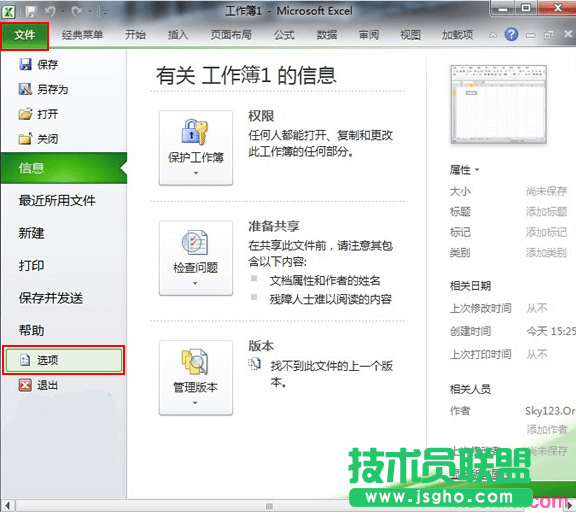Click the workbook preview thumbnail

tap(498, 104)
